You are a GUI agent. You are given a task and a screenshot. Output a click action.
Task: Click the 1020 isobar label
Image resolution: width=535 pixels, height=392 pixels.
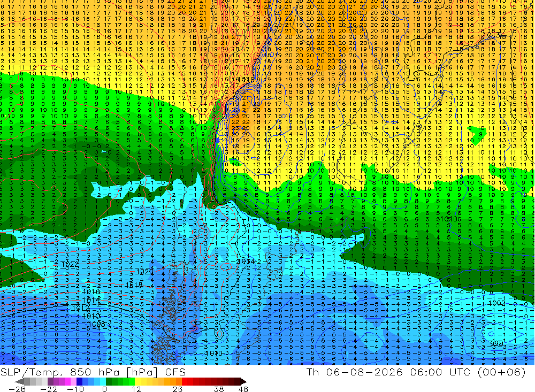coord(144,272)
